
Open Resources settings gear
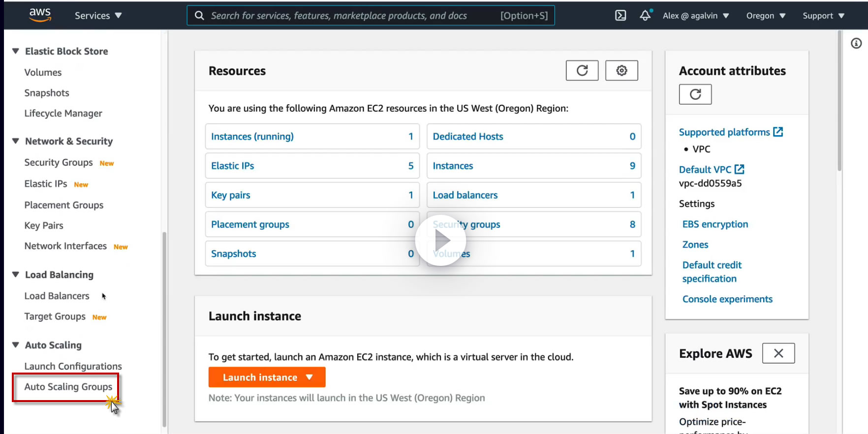621,71
